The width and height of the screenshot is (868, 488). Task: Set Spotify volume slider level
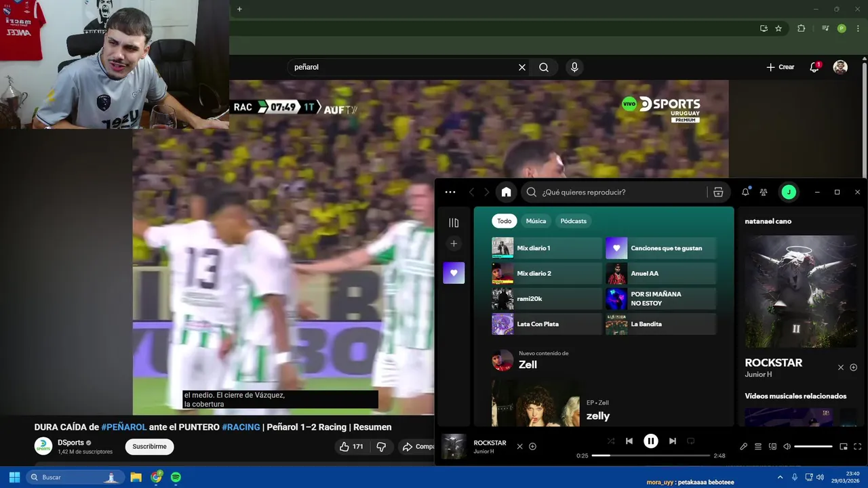(813, 447)
